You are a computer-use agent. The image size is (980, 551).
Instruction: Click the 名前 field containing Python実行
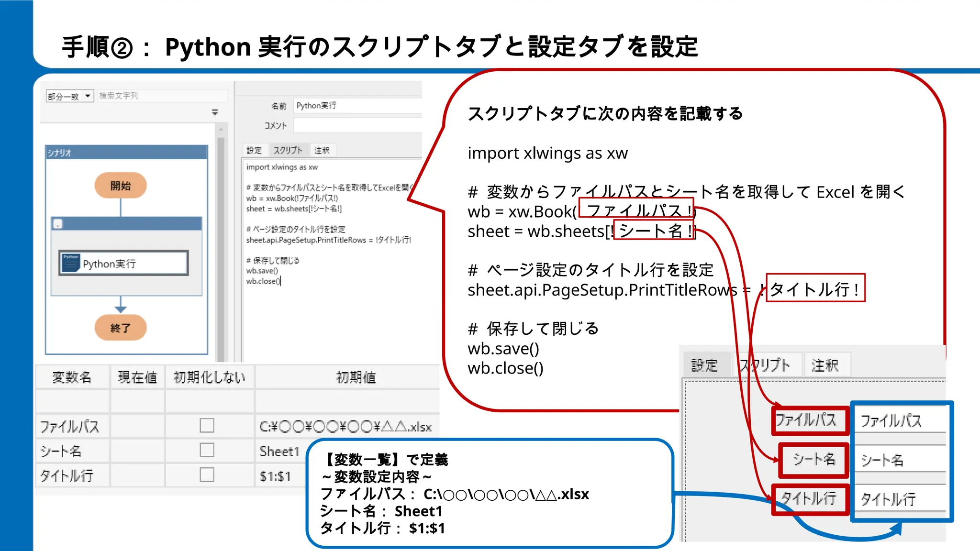(357, 106)
